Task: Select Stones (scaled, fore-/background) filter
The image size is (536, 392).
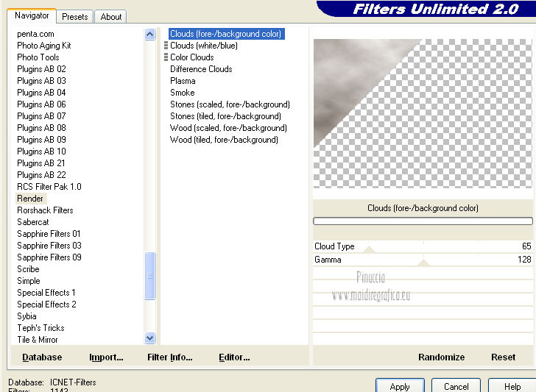Action: 230,104
